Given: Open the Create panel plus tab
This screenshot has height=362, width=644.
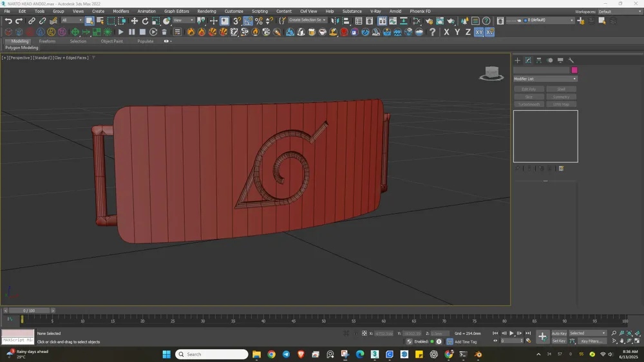Looking at the screenshot, I should point(518,61).
